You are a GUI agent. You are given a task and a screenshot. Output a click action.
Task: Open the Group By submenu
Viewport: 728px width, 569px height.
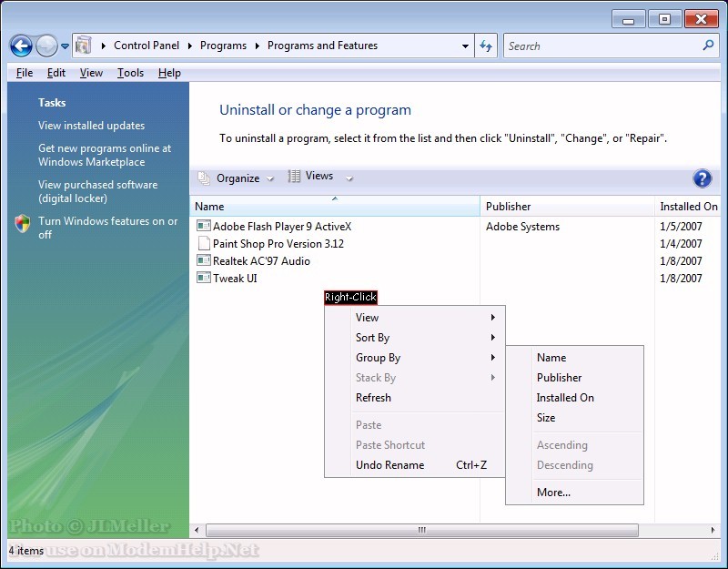415,357
